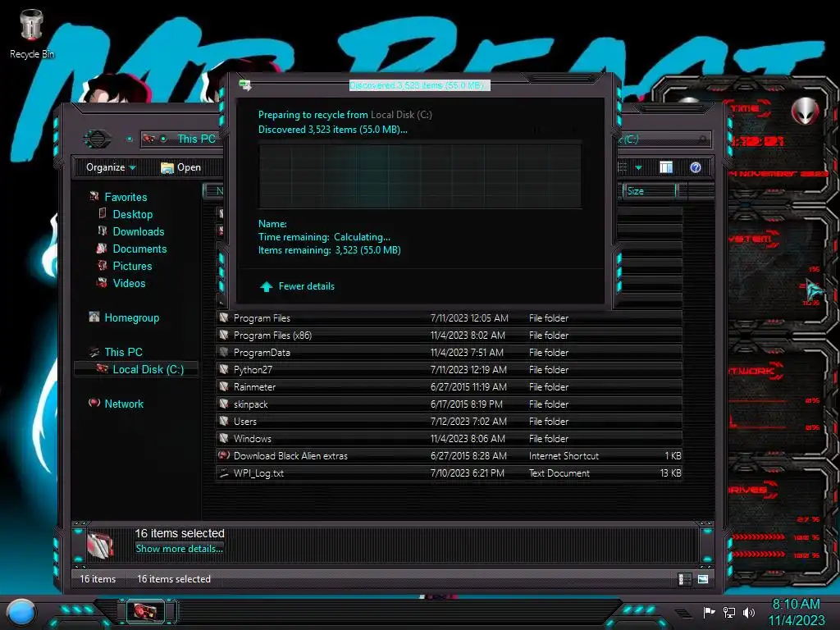Click the Fewer details up arrow icon
This screenshot has width=840, height=630.
click(267, 286)
